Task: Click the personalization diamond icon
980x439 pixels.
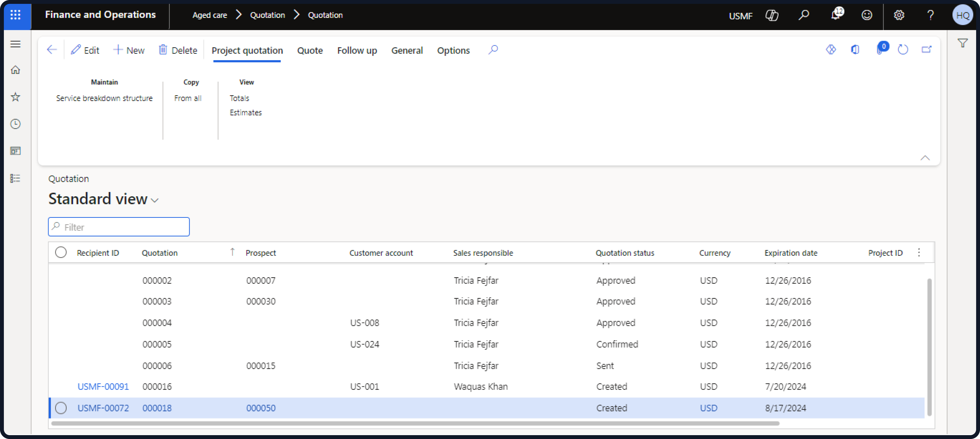Action: click(x=831, y=50)
